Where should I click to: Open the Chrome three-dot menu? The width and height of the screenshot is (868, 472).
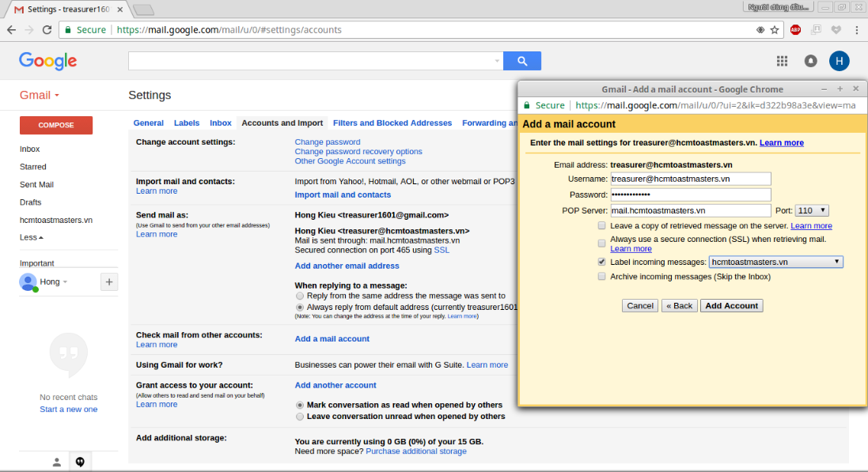tap(856, 30)
